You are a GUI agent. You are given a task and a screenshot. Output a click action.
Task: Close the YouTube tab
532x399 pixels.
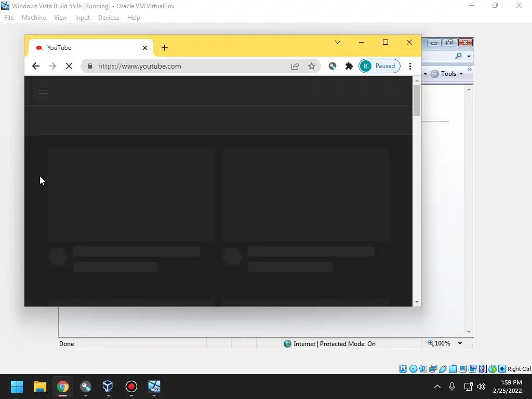tap(145, 48)
